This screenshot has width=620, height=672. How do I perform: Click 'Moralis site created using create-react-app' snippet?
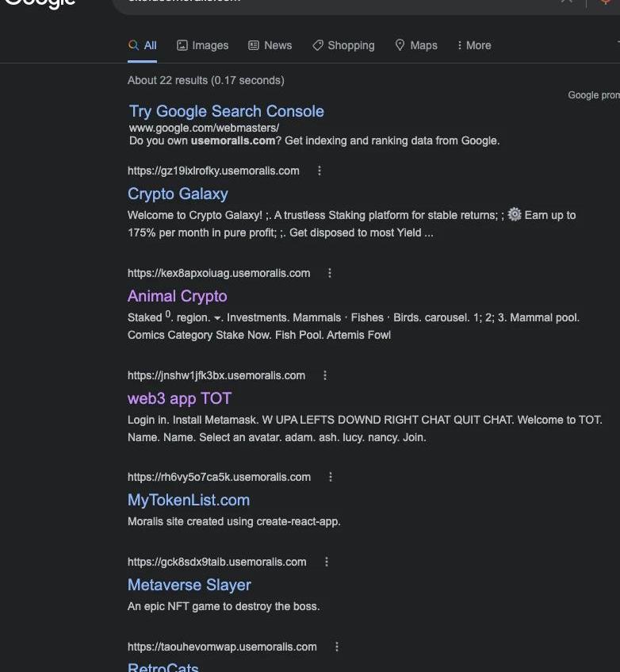tap(234, 521)
